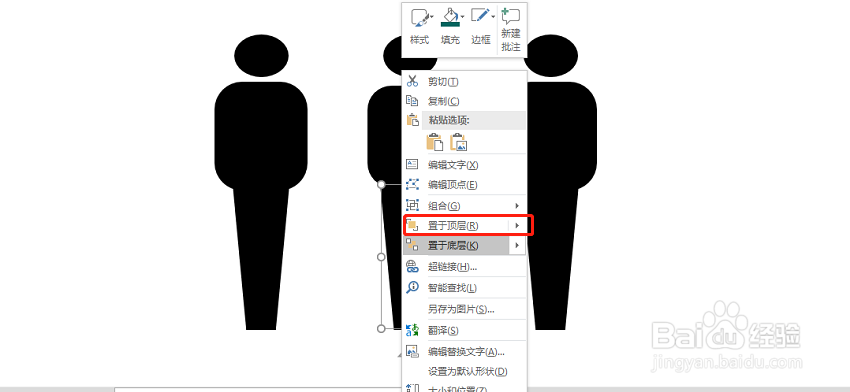
Task: Grab the bottom-left selection handle
Action: point(381,328)
